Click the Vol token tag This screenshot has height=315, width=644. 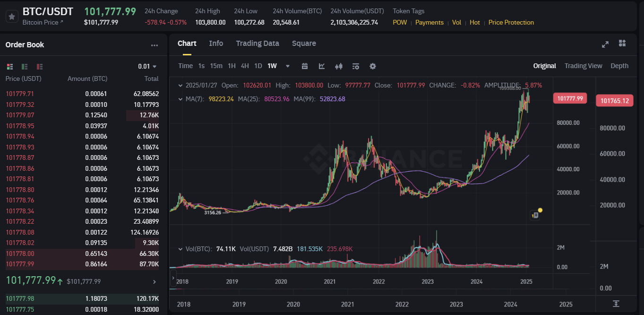point(456,22)
